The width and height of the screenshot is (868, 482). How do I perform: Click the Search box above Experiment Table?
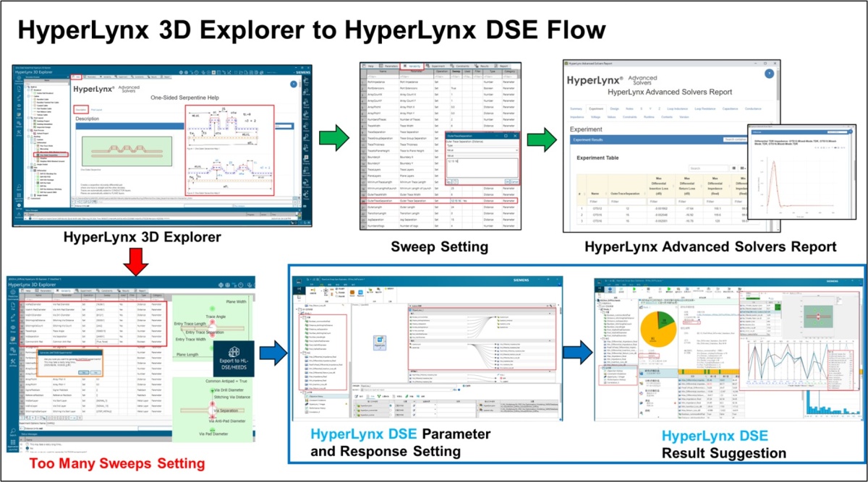point(707,168)
